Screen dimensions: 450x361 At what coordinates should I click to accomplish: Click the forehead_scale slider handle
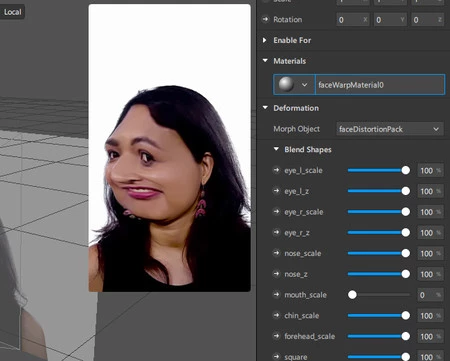click(406, 336)
